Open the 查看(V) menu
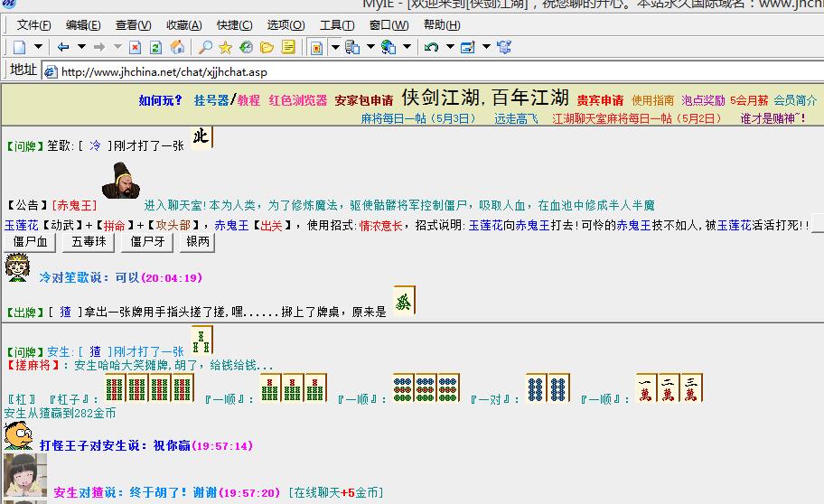824x504 pixels. tap(134, 25)
